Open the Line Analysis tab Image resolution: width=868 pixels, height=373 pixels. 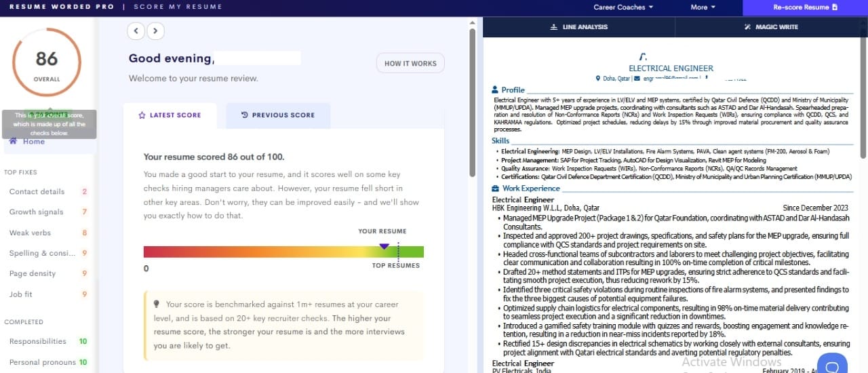click(x=578, y=27)
